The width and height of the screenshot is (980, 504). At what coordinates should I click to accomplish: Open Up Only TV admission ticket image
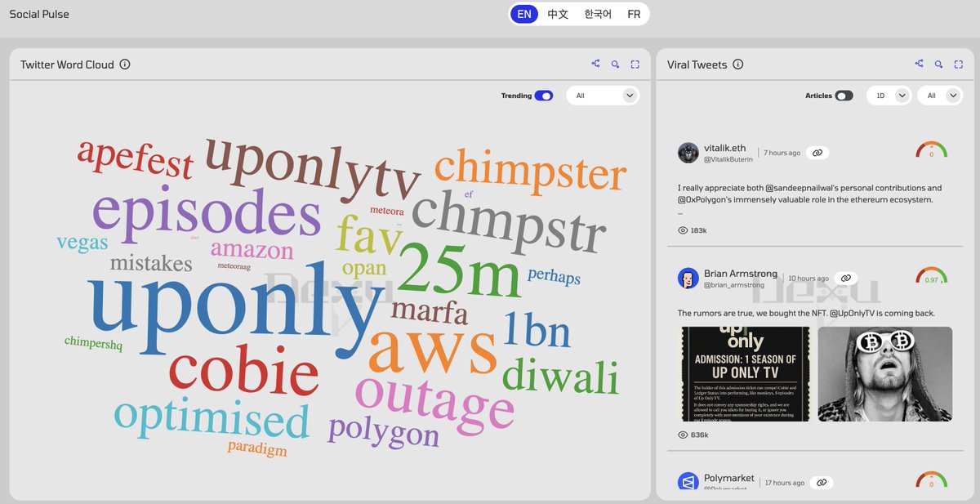744,374
